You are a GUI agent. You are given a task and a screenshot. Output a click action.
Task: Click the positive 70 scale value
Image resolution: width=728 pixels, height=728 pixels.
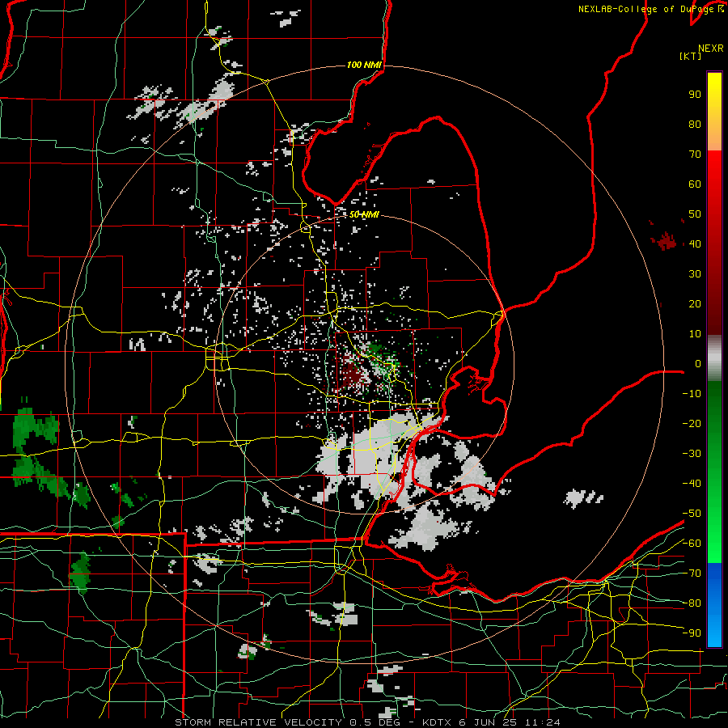(x=695, y=154)
